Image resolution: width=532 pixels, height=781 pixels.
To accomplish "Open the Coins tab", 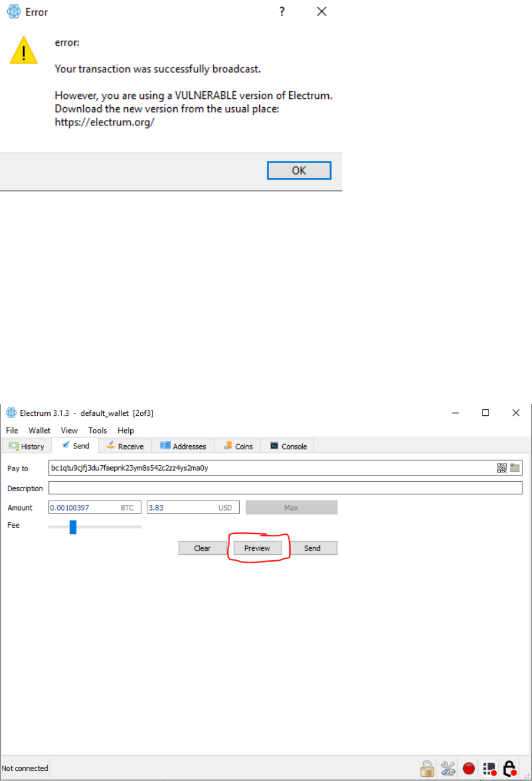I will (x=237, y=446).
